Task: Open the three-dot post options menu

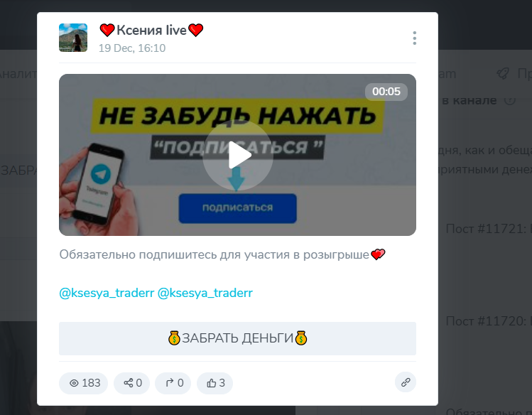Action: click(x=414, y=38)
